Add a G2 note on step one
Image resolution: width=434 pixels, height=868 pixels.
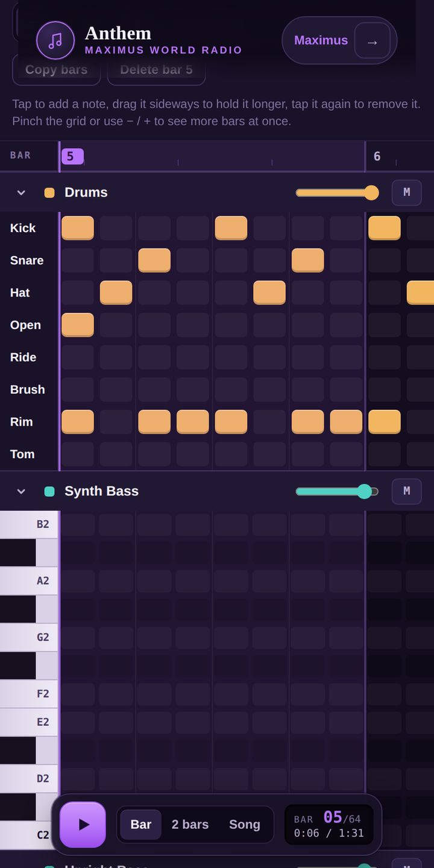[x=78, y=637]
